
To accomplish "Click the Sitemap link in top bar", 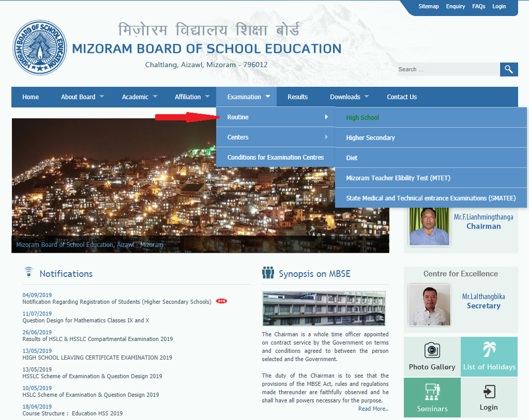I will tap(428, 6).
